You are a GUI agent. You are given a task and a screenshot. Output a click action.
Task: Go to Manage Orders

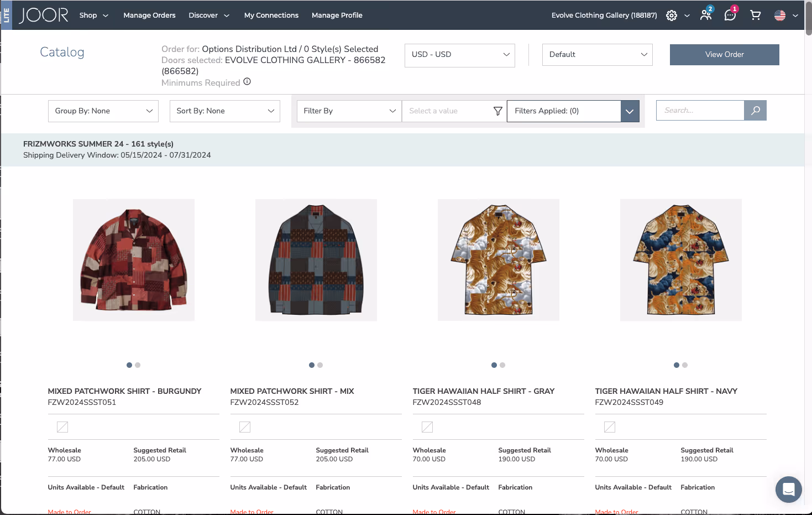149,15
